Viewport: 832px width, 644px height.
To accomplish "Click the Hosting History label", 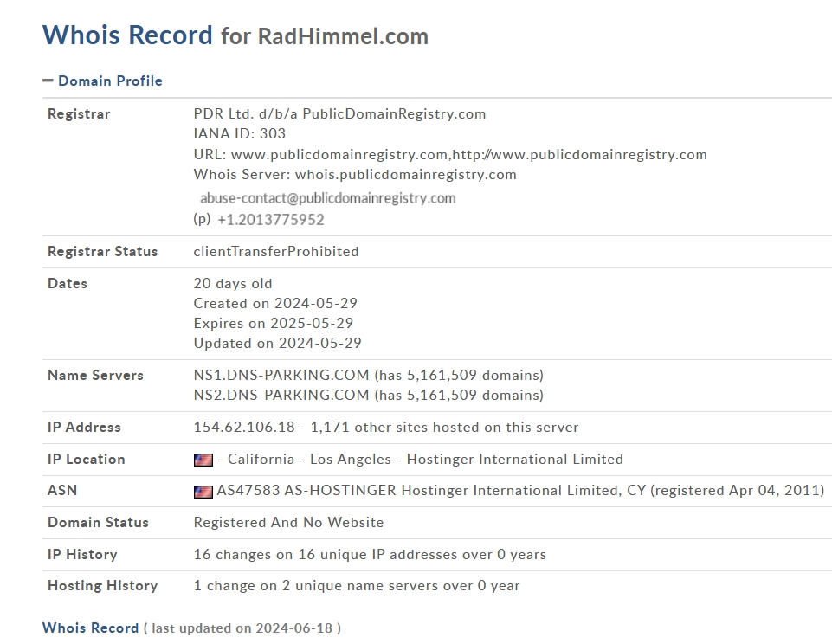I will [x=103, y=586].
